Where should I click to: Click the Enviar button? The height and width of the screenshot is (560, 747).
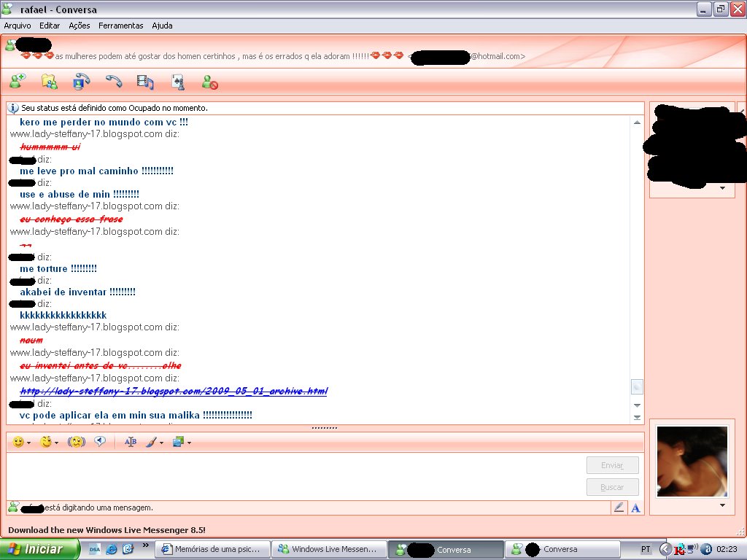pos(612,465)
